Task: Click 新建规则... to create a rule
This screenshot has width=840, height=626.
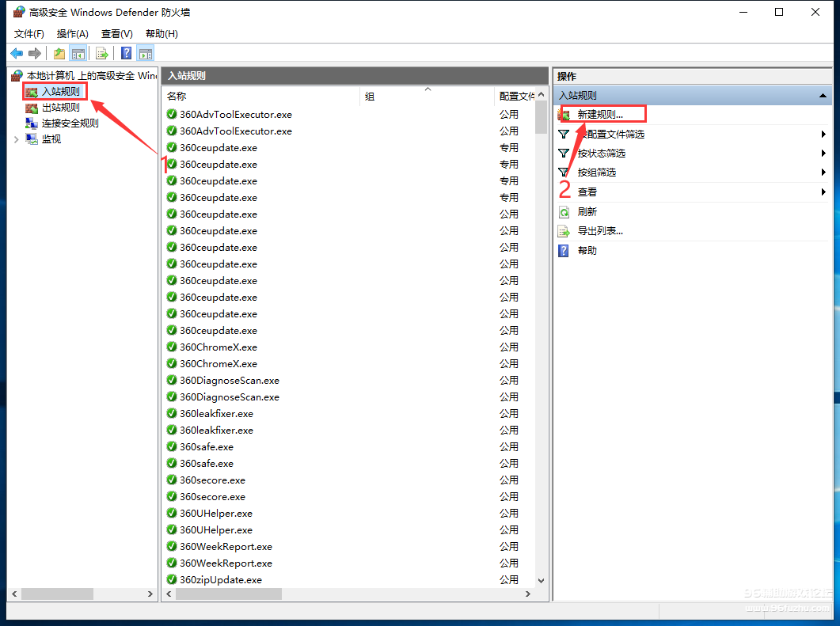Action: (600, 115)
